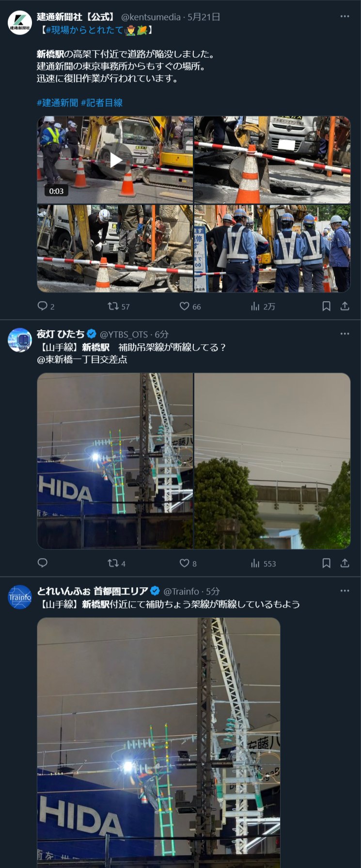The image size is (361, 868).
Task: Open more options for とれいんふぉ tweet
Action: pyautogui.click(x=345, y=591)
